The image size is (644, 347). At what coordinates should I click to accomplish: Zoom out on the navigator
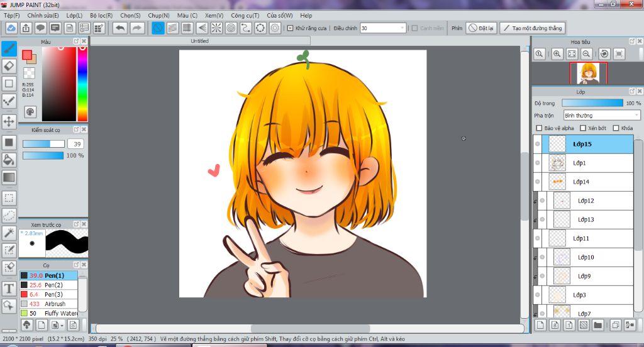pos(587,54)
